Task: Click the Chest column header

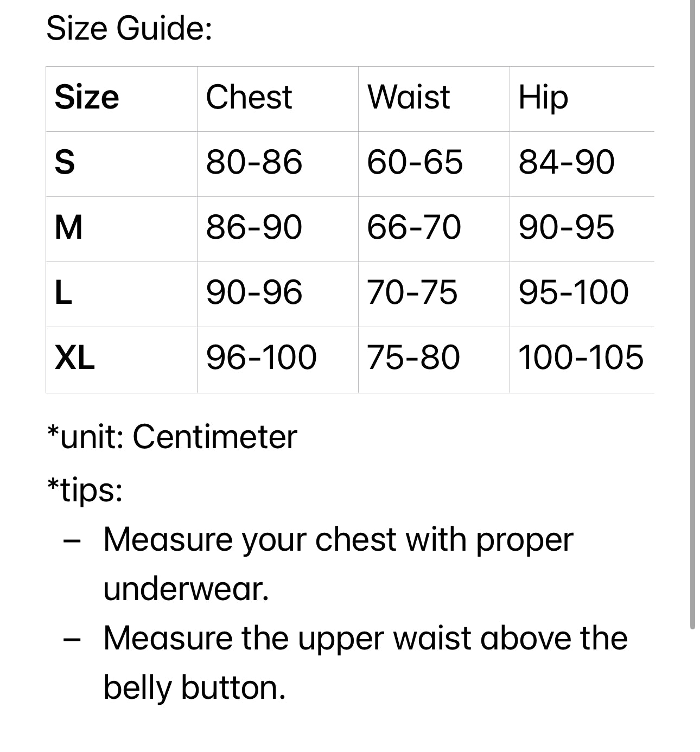Action: click(249, 98)
